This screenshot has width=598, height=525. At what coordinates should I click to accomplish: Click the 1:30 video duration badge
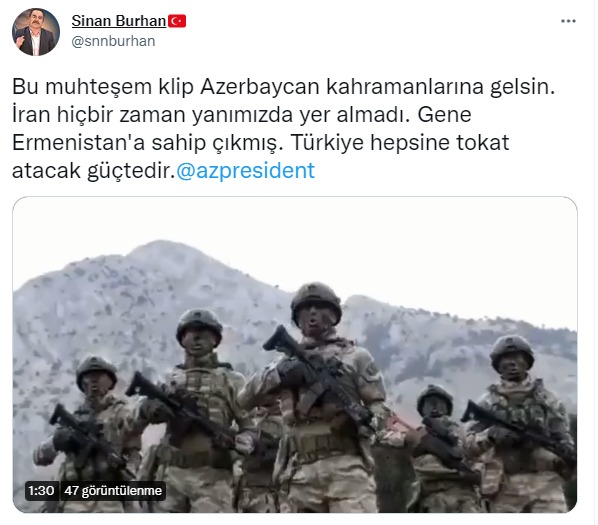[x=42, y=490]
